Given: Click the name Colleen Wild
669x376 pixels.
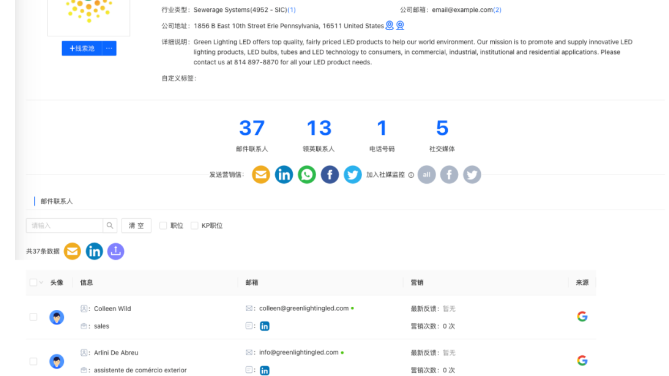Looking at the screenshot, I should pos(112,309).
